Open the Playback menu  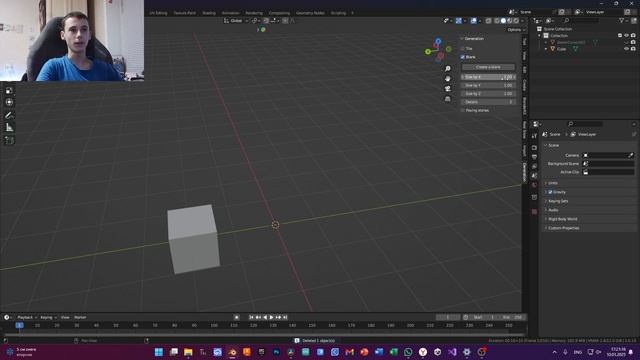(x=27, y=317)
